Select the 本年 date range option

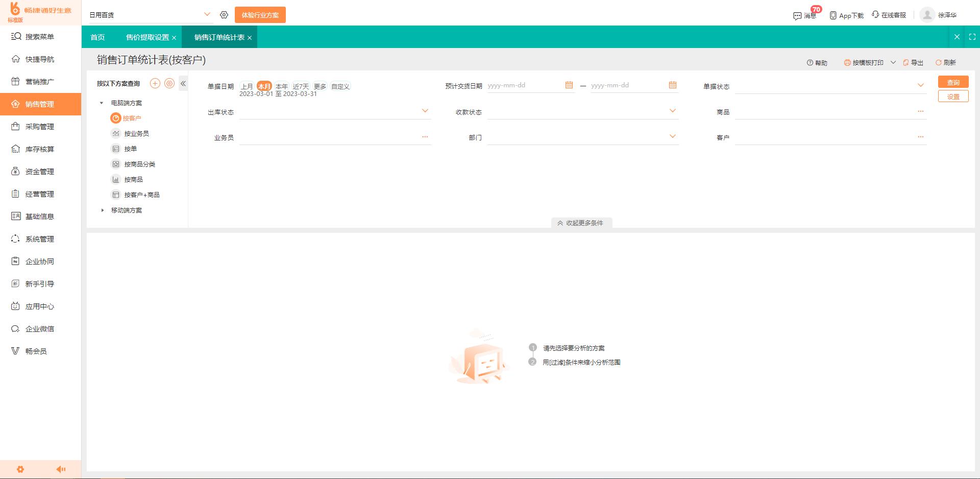pyautogui.click(x=281, y=86)
